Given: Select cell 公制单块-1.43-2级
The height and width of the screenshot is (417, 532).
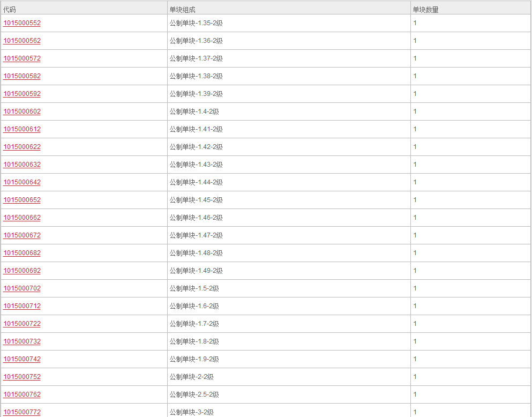Looking at the screenshot, I should tap(289, 164).
